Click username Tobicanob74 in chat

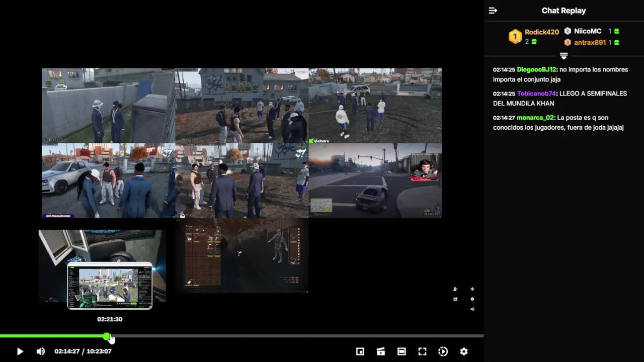point(536,94)
